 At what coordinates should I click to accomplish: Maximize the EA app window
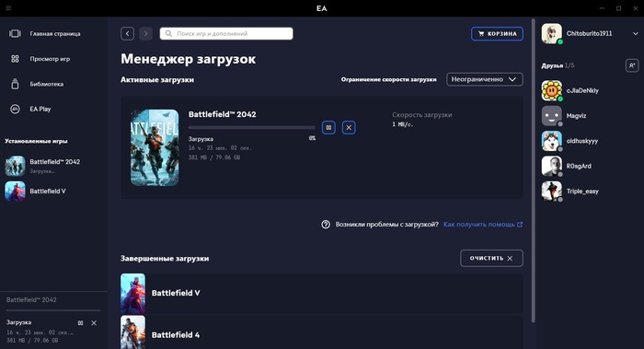click(618, 8)
